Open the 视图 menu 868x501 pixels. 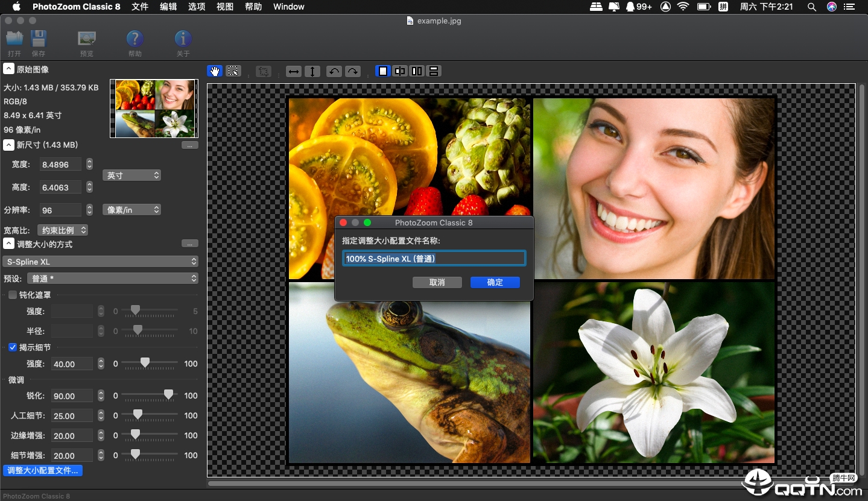pos(225,7)
